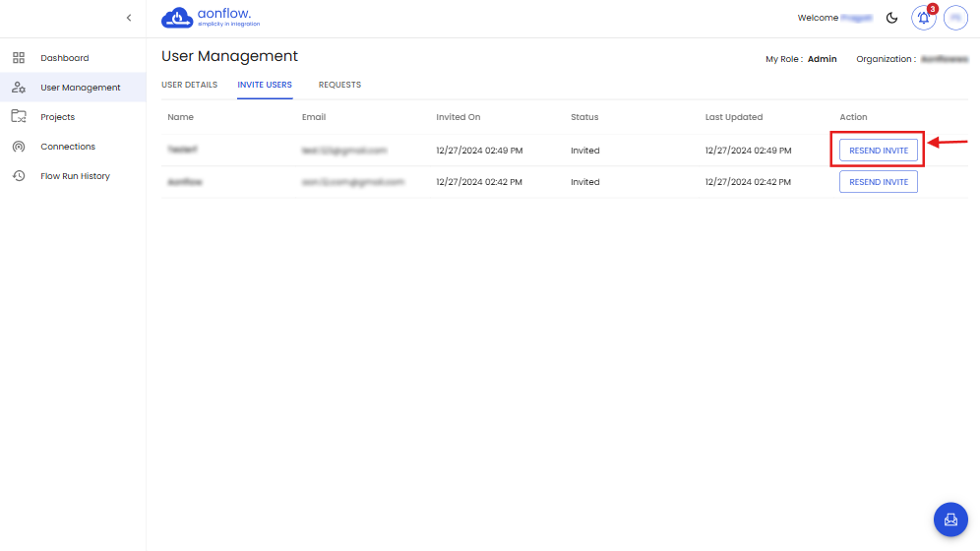Switch to the User Details tab

pos(189,85)
